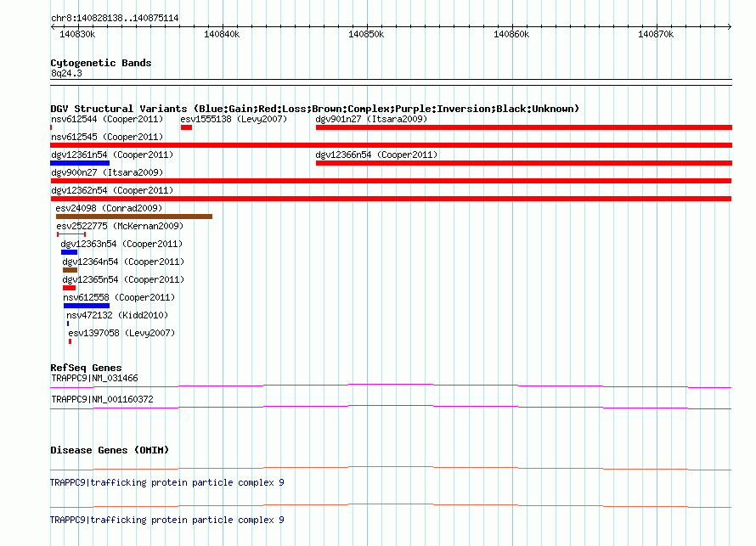Select the brown bar under dgv12364n54
This screenshot has width=756, height=546.
point(70,270)
